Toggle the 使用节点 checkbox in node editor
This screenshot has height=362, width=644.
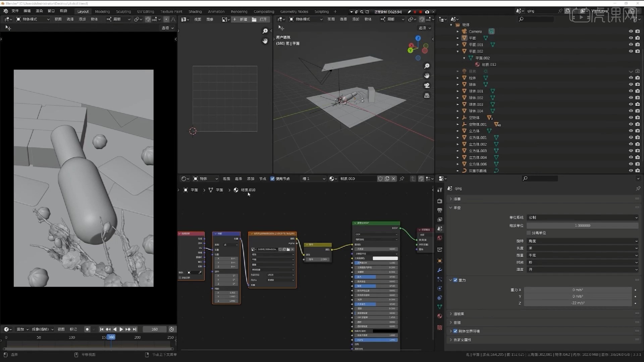pos(272,179)
